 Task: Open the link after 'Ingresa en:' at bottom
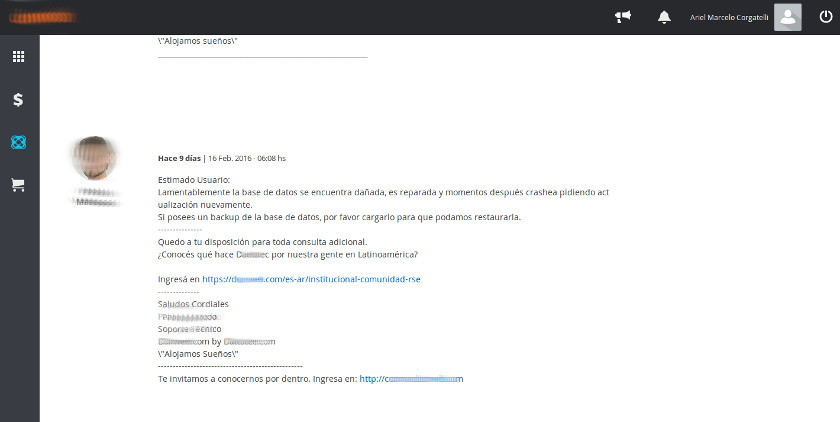coord(411,379)
